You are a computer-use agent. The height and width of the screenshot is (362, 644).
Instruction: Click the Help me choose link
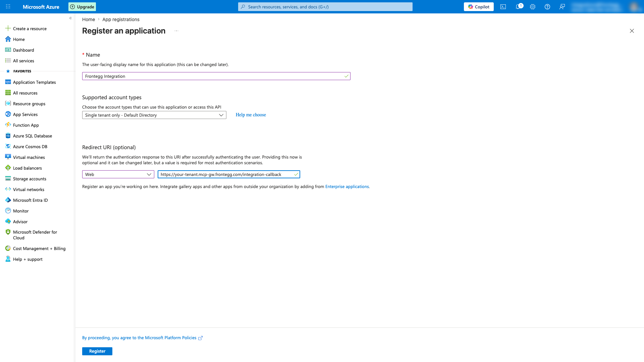pyautogui.click(x=251, y=115)
